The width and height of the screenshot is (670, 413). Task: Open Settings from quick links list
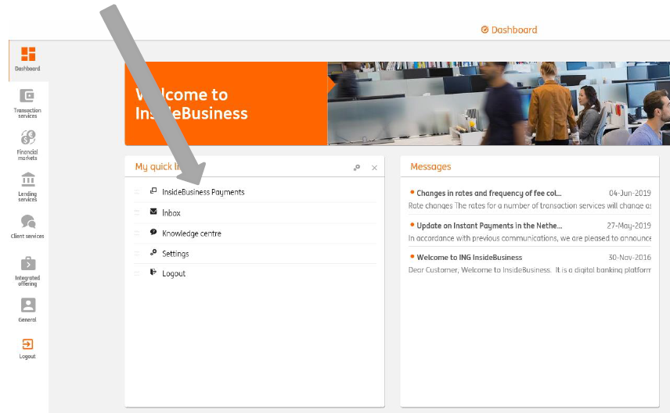point(175,254)
